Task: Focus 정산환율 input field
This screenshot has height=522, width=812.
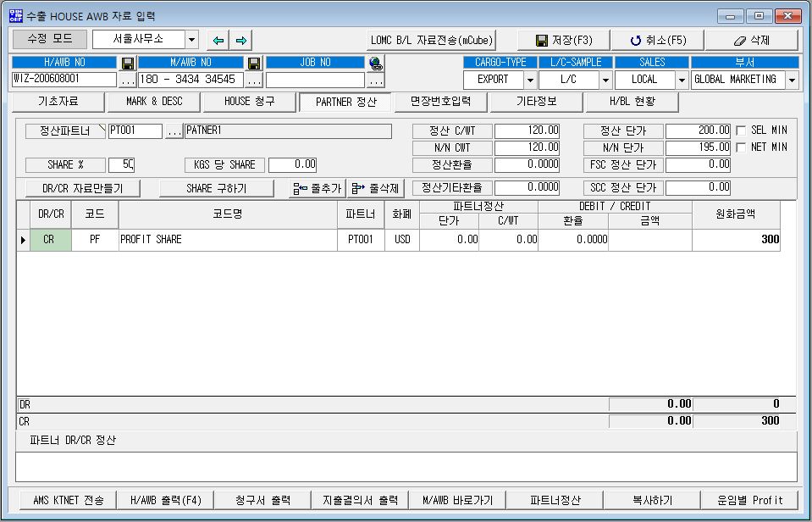Action: [x=528, y=165]
